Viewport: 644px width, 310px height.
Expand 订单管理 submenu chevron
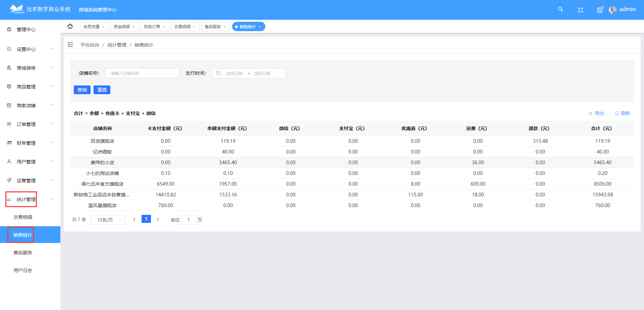(x=52, y=124)
